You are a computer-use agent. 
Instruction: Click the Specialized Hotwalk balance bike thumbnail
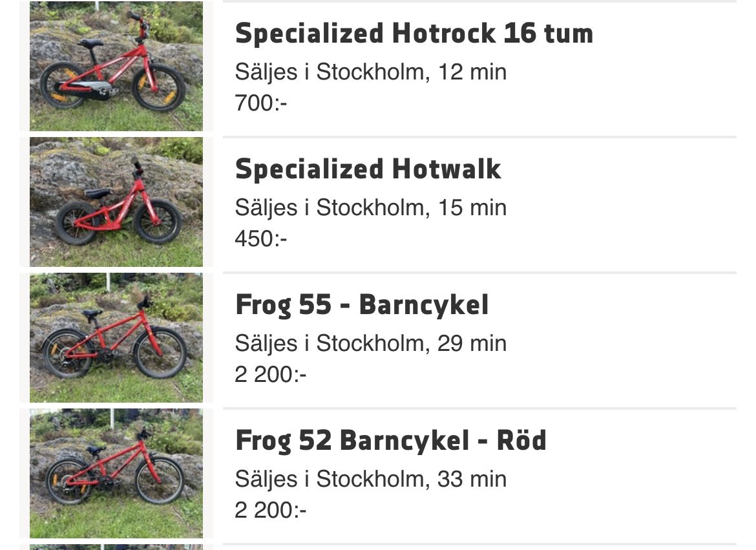[116, 202]
